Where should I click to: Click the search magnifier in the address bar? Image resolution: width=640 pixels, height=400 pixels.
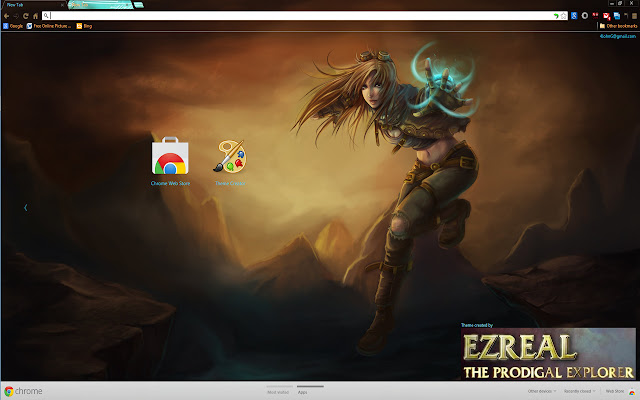(46, 16)
